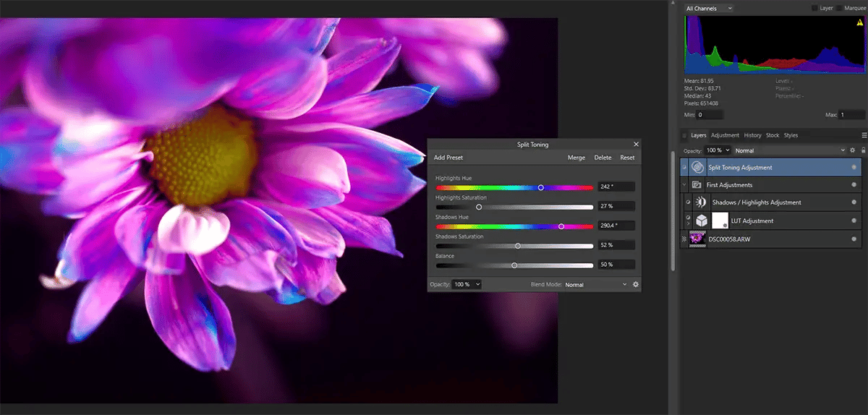Image resolution: width=868 pixels, height=415 pixels.
Task: Close the Split Toning dialog
Action: 636,145
